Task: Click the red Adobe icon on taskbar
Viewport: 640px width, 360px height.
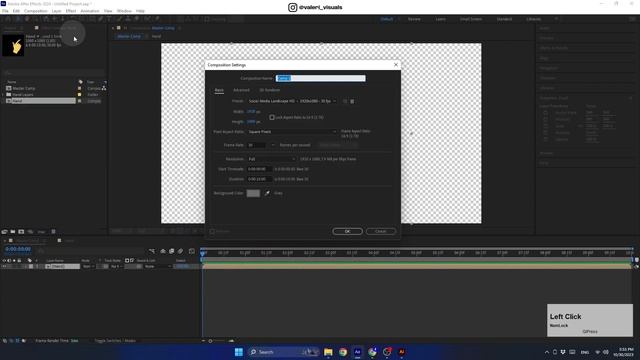Action: (402, 352)
